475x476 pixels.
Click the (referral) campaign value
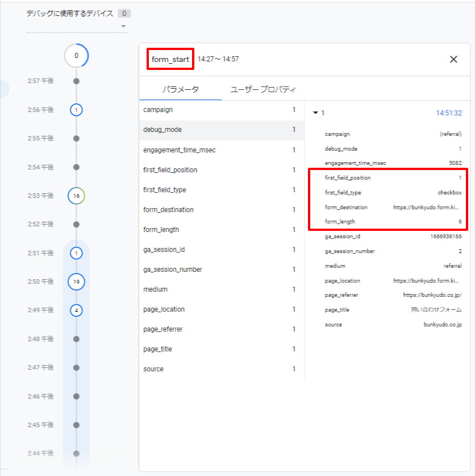point(451,134)
